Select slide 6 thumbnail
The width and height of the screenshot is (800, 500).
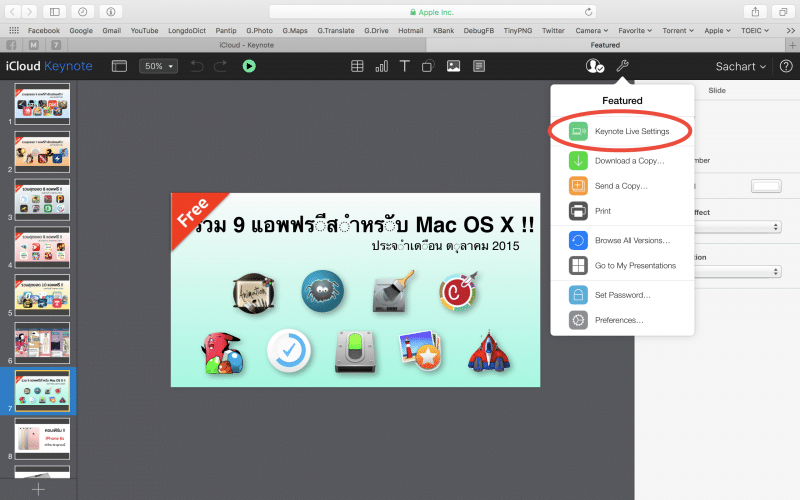[42, 343]
